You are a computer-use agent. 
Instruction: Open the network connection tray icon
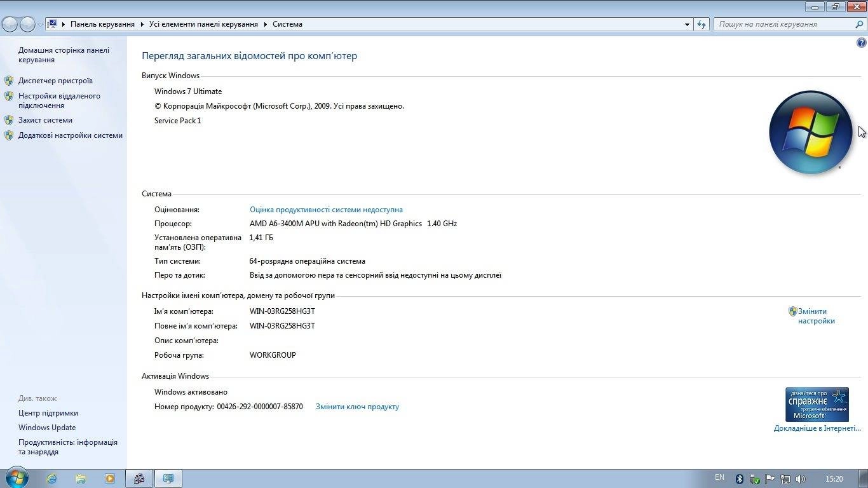785,479
